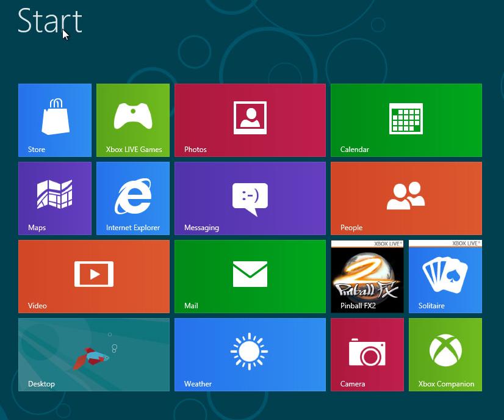Screen dimensions: 504x420
Task: Open the Messaging smiley chat tile
Action: 250,198
